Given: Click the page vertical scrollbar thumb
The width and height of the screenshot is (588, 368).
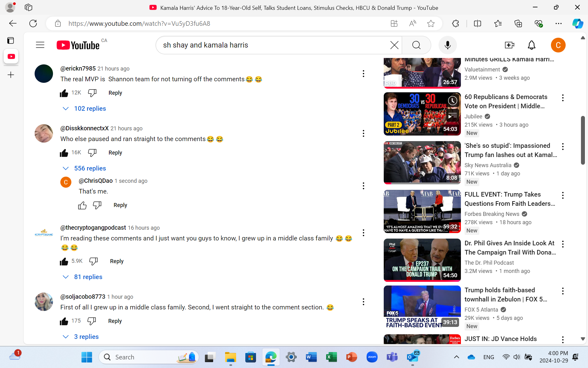Looking at the screenshot, I should (x=582, y=140).
